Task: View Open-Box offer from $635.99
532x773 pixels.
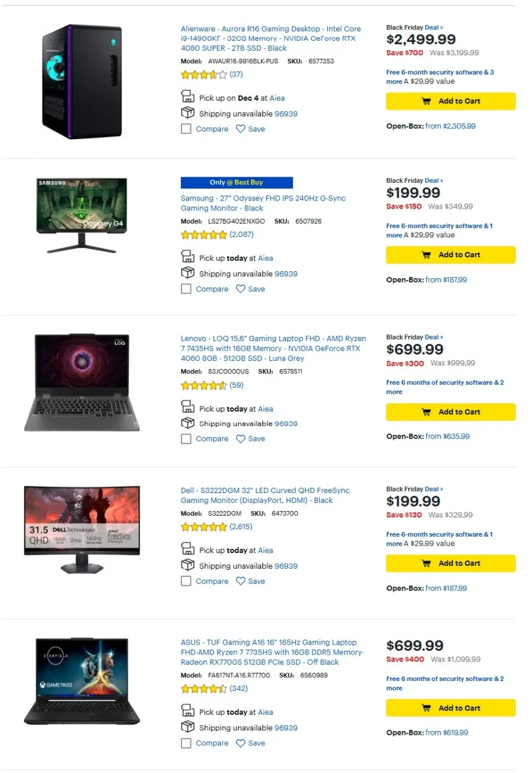Action: coord(447,437)
